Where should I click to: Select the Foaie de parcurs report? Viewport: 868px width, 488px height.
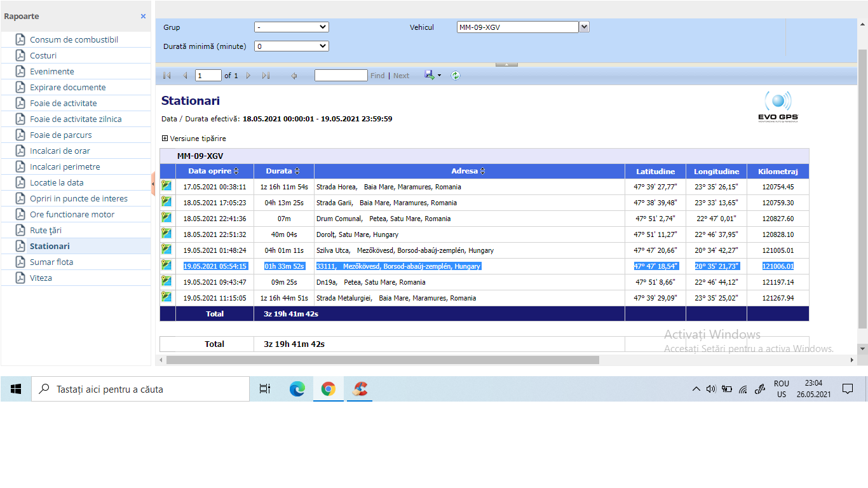coord(60,135)
